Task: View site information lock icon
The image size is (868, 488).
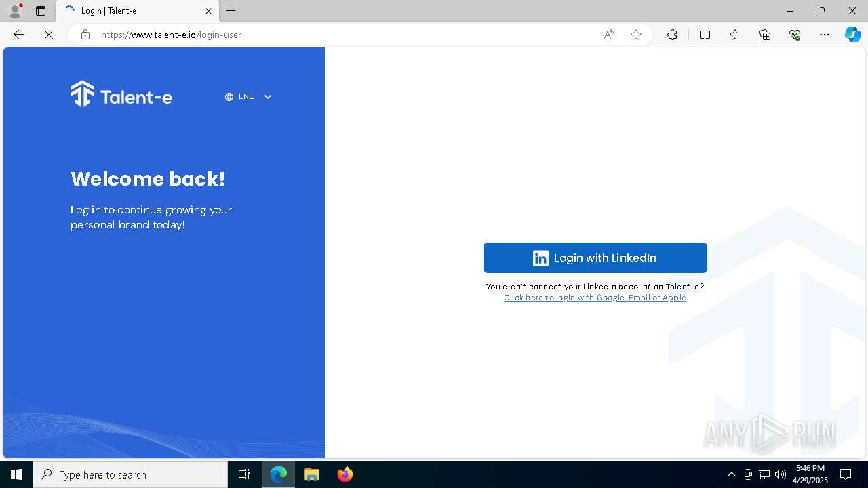Action: point(85,35)
